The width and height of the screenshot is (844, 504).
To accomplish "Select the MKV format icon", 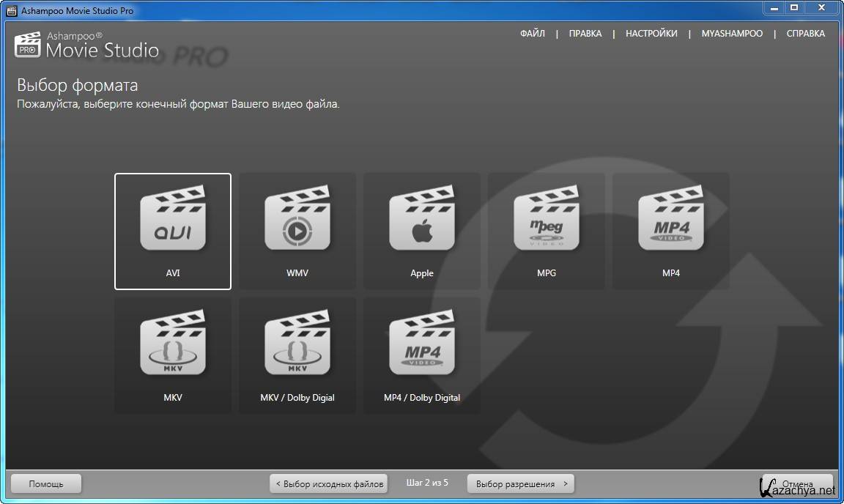I will 173,347.
